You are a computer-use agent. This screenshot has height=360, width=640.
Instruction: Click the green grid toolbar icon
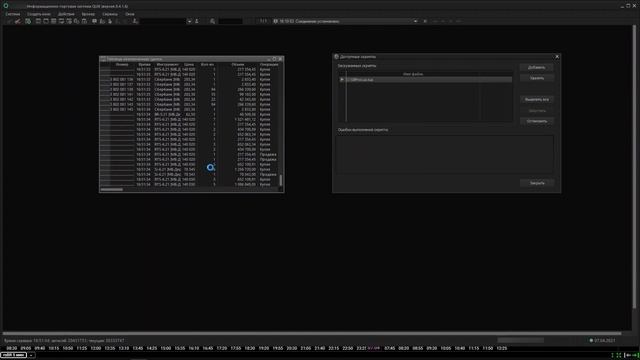click(x=28, y=21)
